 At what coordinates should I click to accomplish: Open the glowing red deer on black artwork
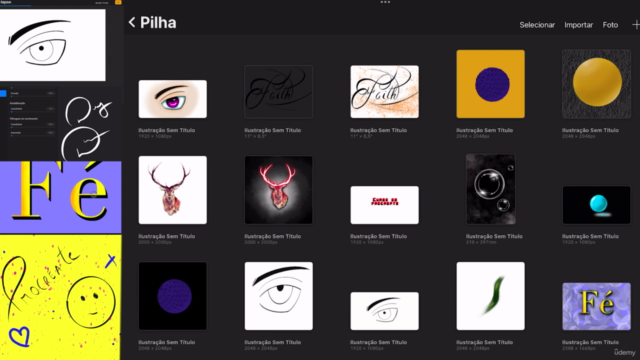(x=278, y=190)
